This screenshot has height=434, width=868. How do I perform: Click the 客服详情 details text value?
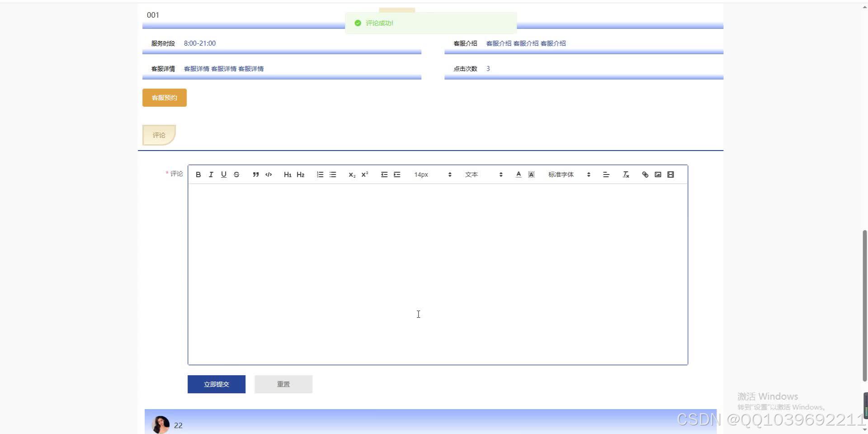[x=224, y=69]
